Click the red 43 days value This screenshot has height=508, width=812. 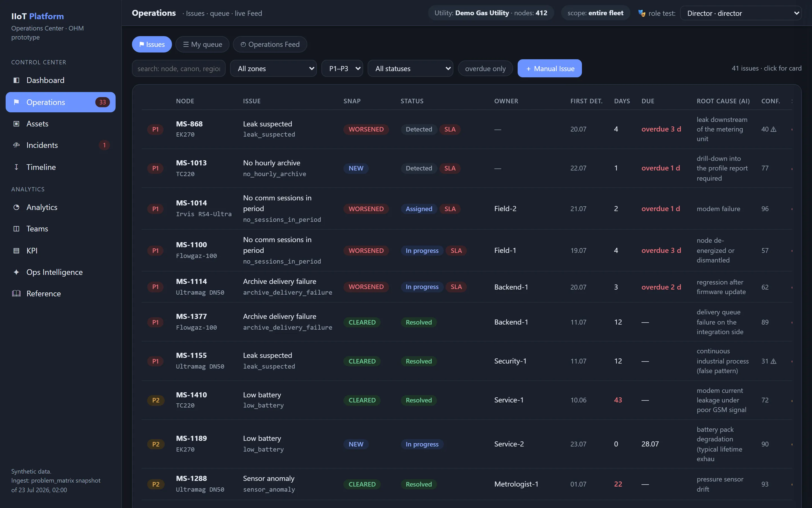[x=618, y=400]
